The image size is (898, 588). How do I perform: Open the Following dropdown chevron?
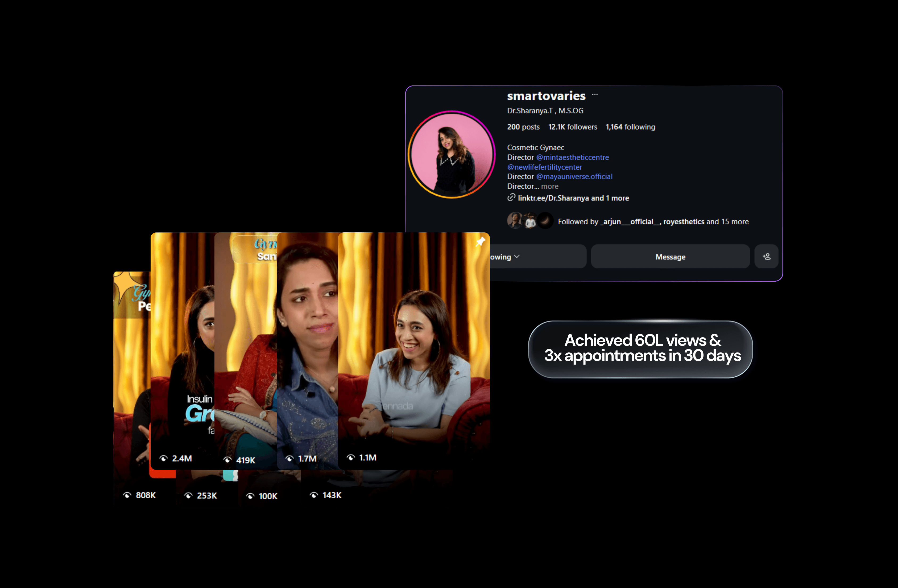tap(517, 257)
